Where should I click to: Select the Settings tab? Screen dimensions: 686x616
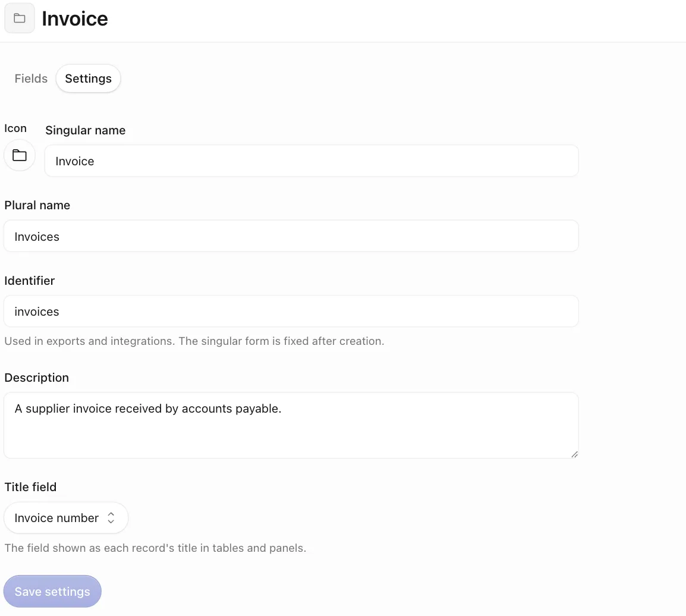(x=89, y=78)
